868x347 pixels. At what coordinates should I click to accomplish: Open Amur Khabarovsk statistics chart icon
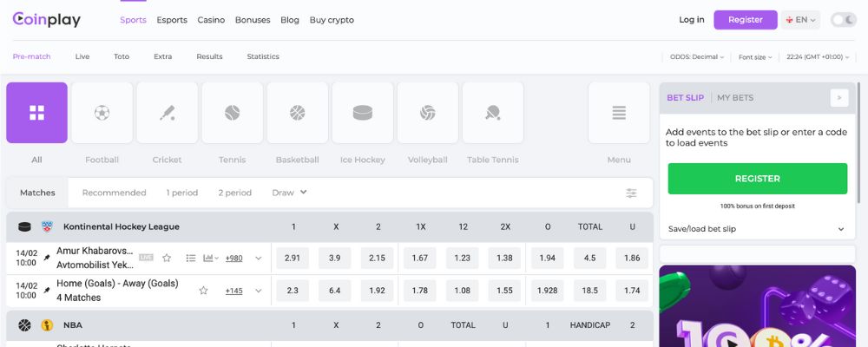pyautogui.click(x=210, y=258)
